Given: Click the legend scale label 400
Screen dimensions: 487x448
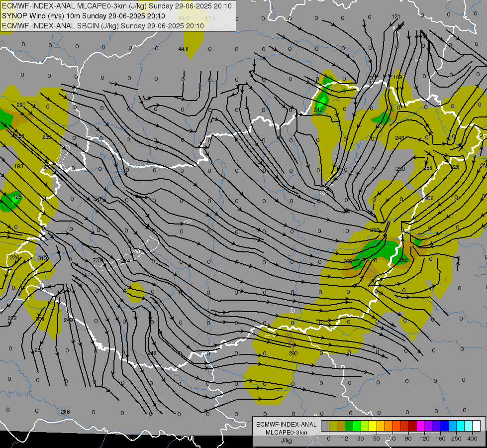Looking at the screenshot, I should click(472, 439).
